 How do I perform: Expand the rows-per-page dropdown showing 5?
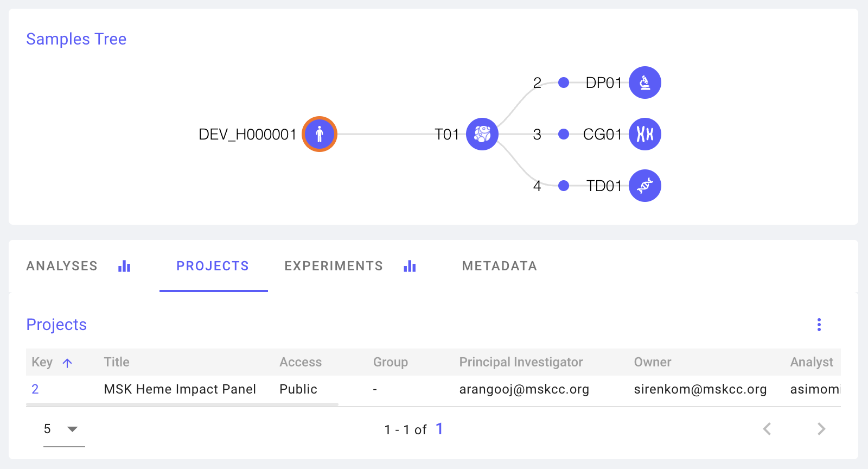pos(72,429)
